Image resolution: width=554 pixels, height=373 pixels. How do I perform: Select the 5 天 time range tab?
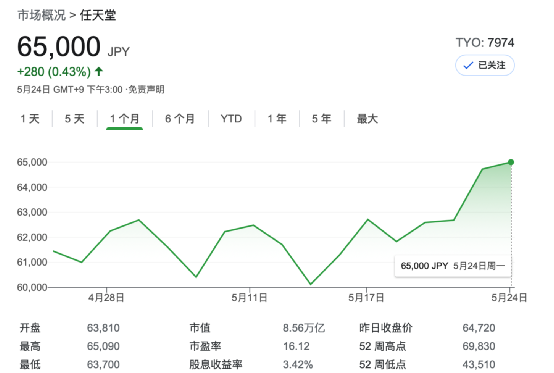75,119
